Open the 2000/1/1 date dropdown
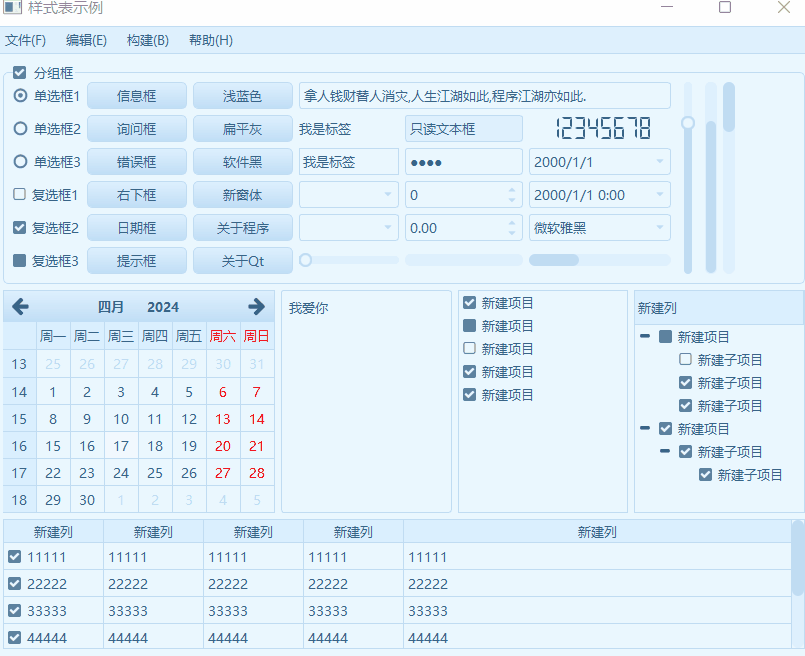Image resolution: width=805 pixels, height=656 pixels. click(x=660, y=162)
